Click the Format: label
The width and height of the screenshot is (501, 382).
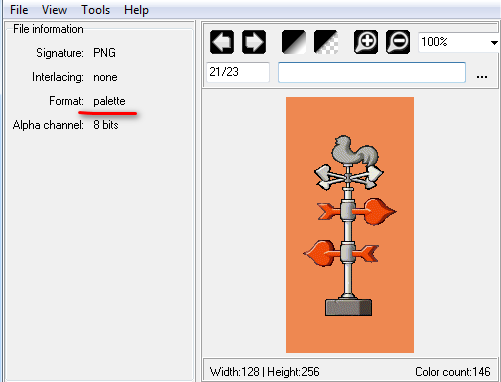click(x=66, y=101)
